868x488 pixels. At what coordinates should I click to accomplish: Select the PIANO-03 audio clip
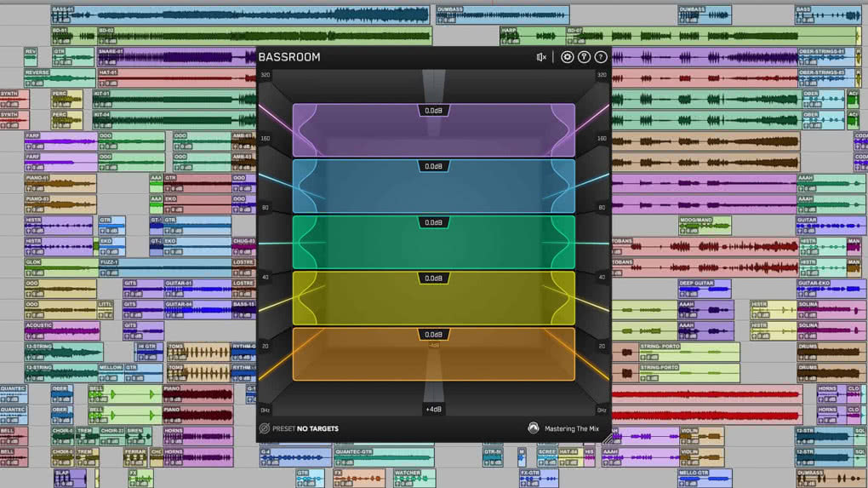click(60, 204)
